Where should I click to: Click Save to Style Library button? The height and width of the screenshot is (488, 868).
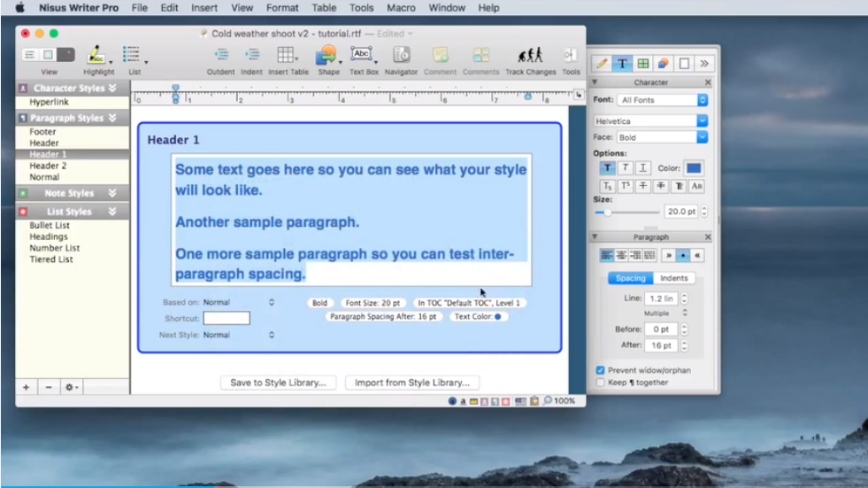278,383
